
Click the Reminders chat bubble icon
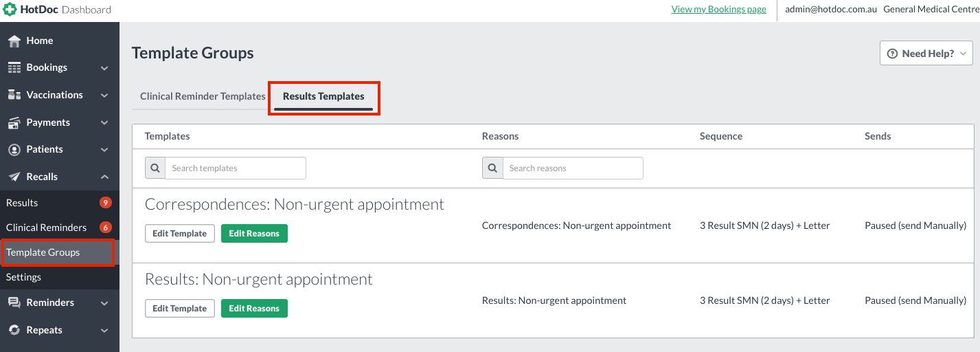[14, 302]
